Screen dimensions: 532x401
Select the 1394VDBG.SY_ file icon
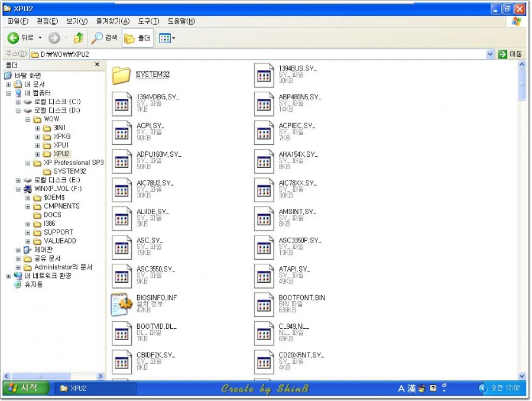click(x=122, y=104)
